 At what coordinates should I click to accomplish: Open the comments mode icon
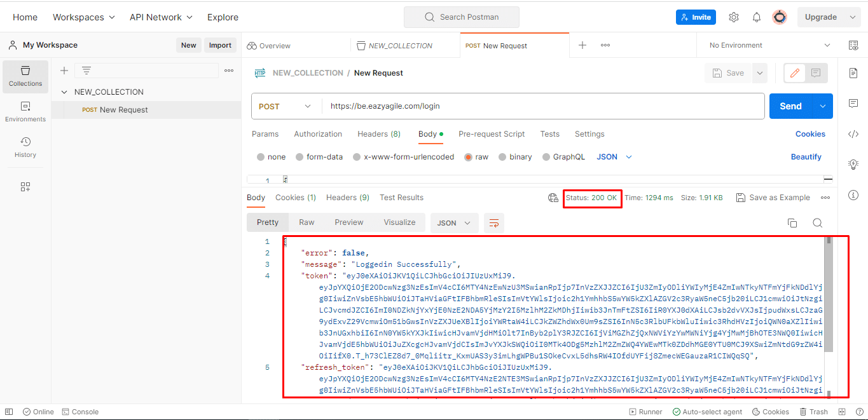(x=816, y=73)
